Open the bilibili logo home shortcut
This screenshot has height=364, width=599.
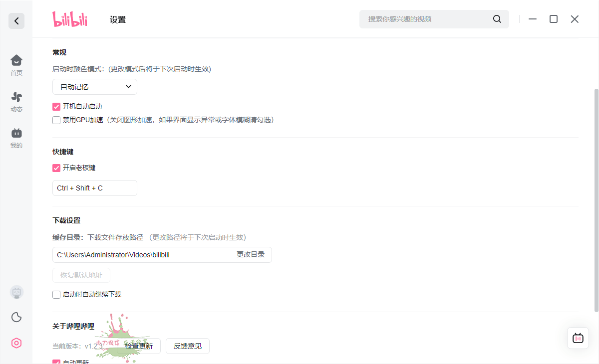pos(69,19)
